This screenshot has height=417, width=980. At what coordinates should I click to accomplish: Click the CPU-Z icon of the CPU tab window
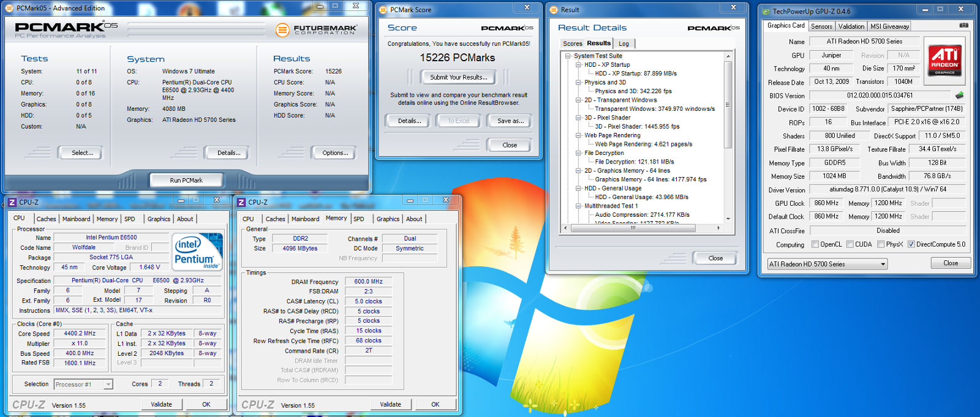[12, 202]
